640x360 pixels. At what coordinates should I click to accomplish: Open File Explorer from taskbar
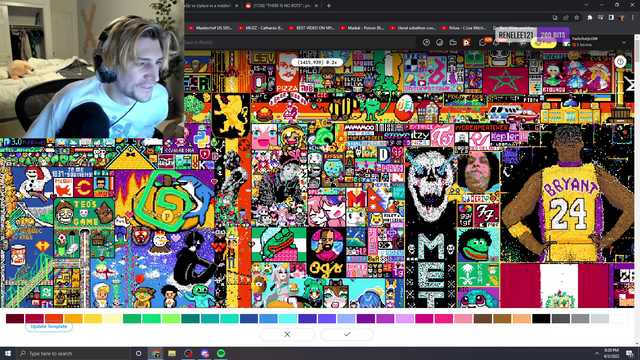pos(172,353)
